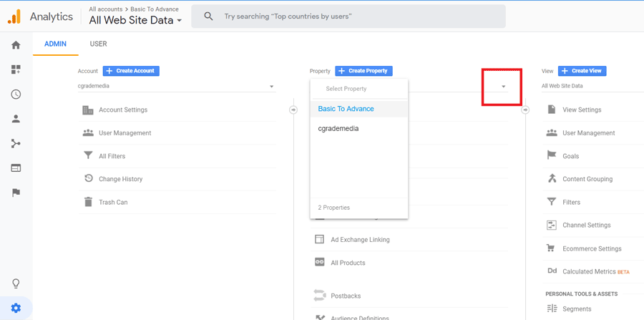Open the Behavior icon in sidebar

[16, 168]
